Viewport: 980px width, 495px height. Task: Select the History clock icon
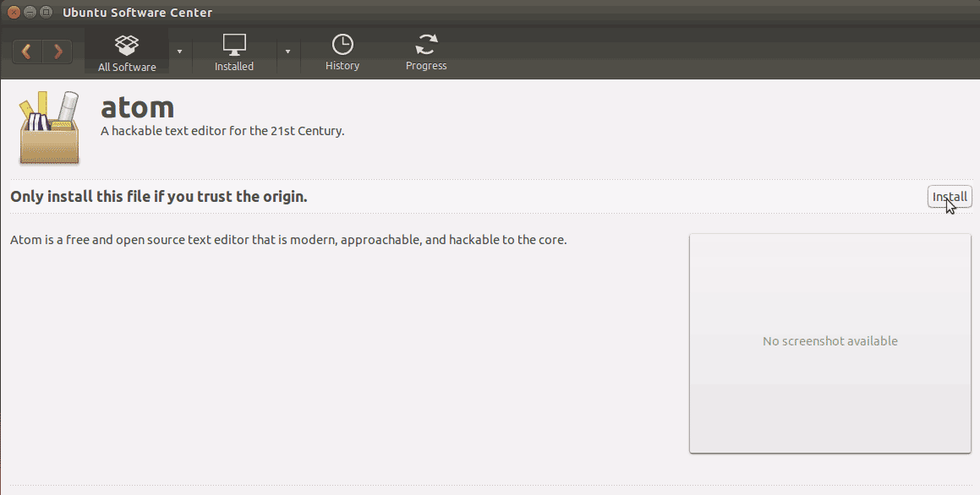pos(342,44)
